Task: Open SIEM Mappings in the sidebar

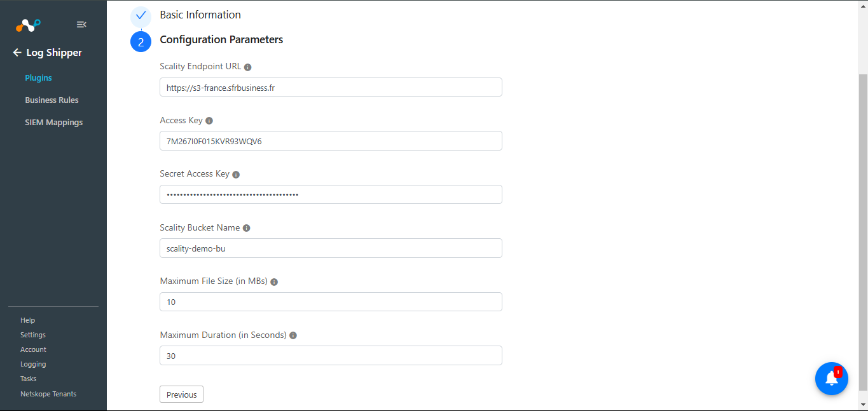Action: (54, 122)
